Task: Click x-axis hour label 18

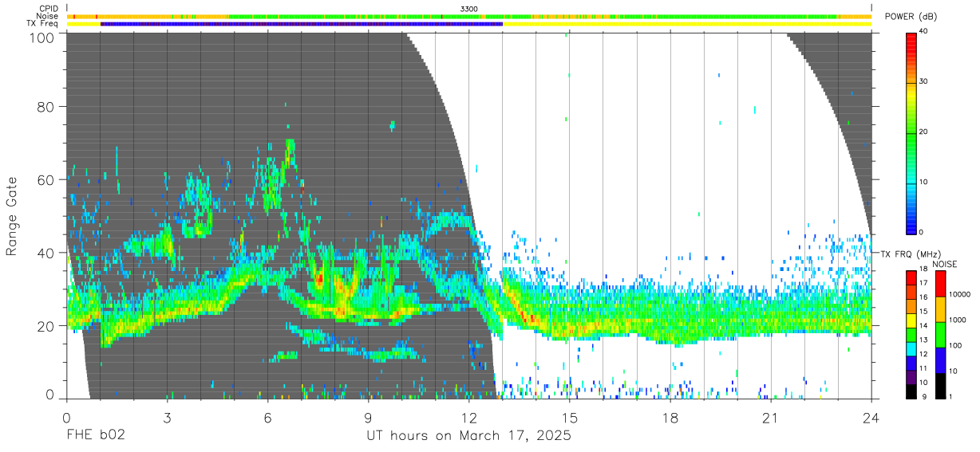Action: (x=670, y=418)
